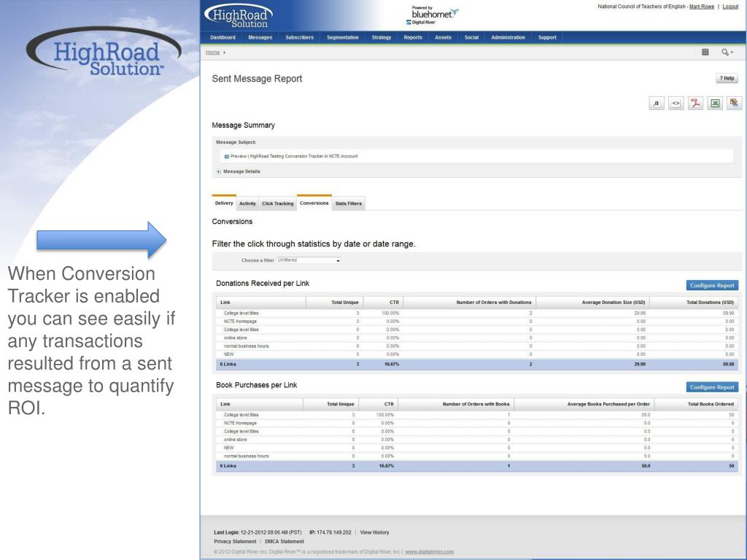Click online store row in donations table
Viewport: 747px width, 560px height.
477,338
